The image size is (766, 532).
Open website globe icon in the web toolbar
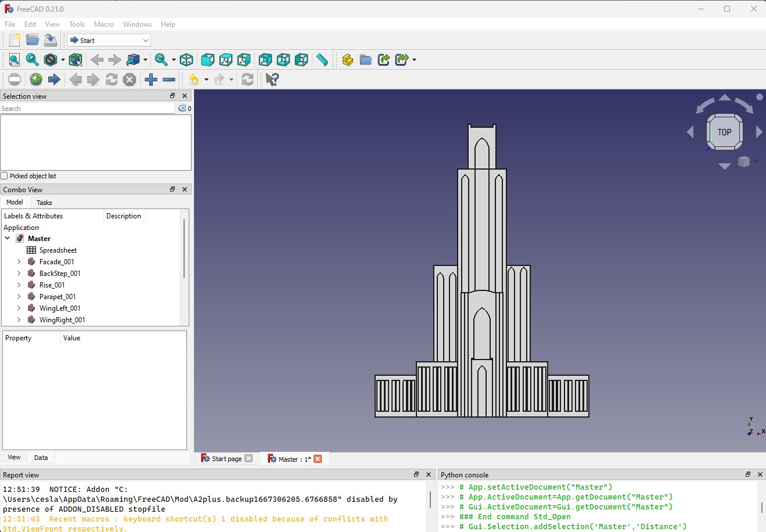coord(36,80)
